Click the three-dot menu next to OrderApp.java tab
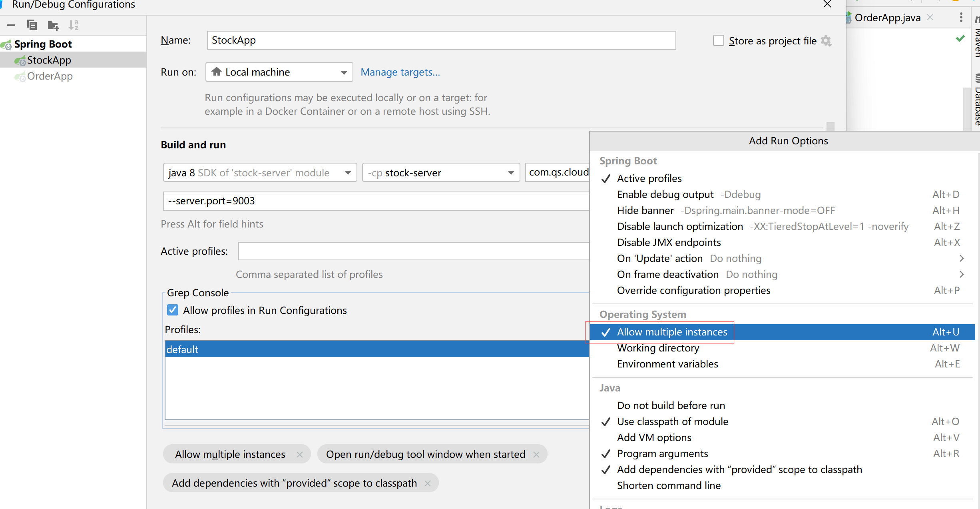The width and height of the screenshot is (980, 509). click(x=961, y=18)
